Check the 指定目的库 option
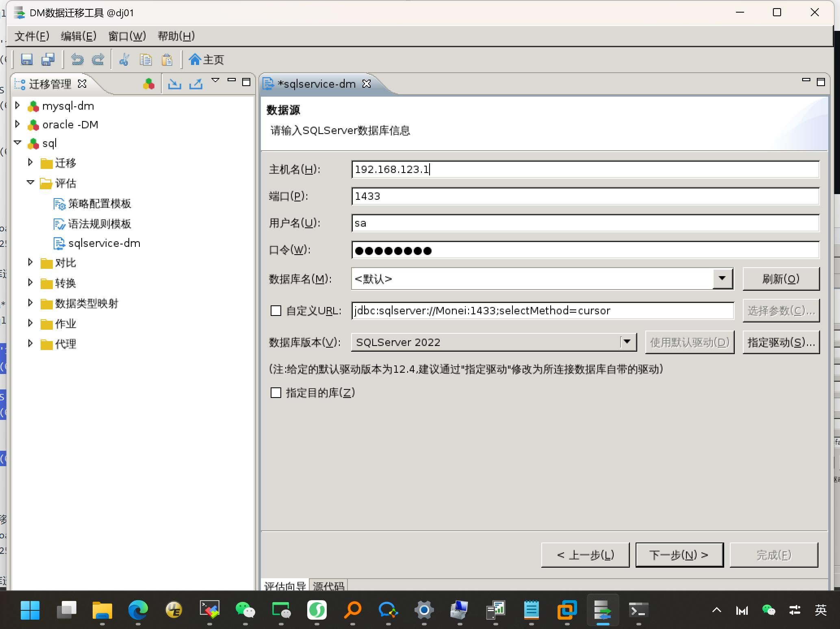This screenshot has height=629, width=840. [276, 393]
